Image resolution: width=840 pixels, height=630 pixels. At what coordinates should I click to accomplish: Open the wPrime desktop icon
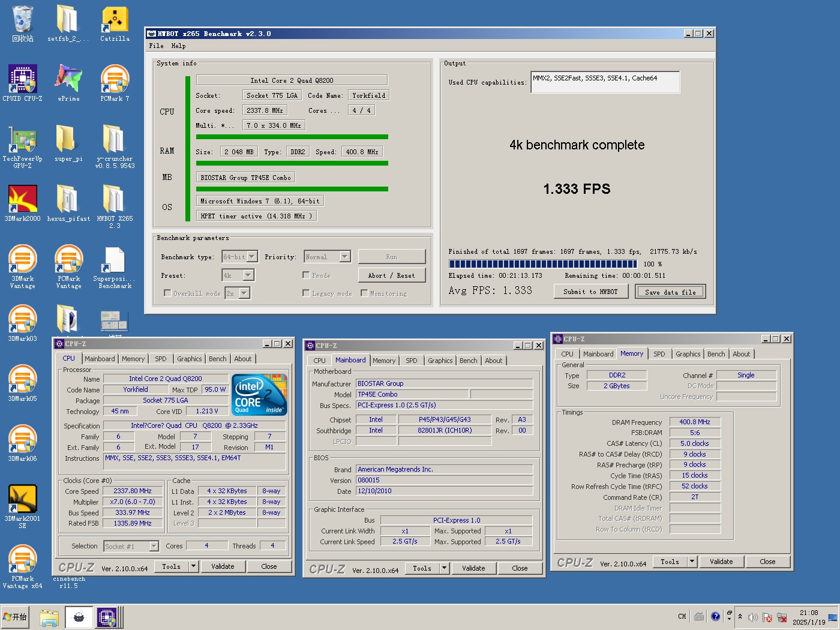(68, 83)
